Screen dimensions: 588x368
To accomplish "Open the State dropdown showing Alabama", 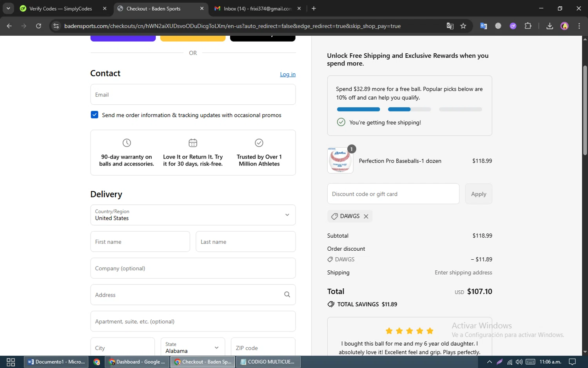I will pos(193,348).
